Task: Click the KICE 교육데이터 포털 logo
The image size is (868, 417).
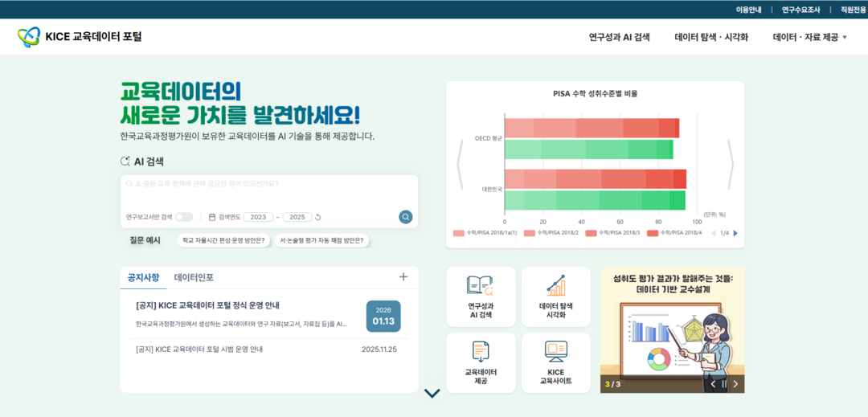Action: tap(79, 37)
